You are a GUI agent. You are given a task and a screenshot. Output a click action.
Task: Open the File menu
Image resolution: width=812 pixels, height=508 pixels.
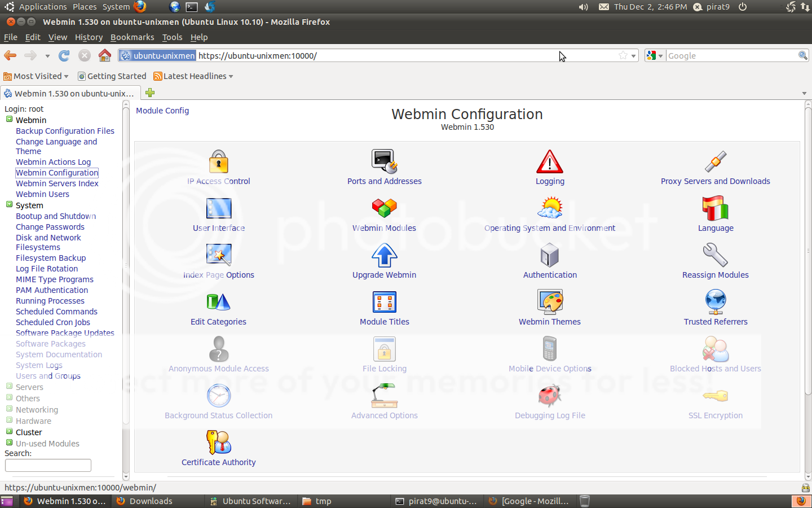point(11,37)
